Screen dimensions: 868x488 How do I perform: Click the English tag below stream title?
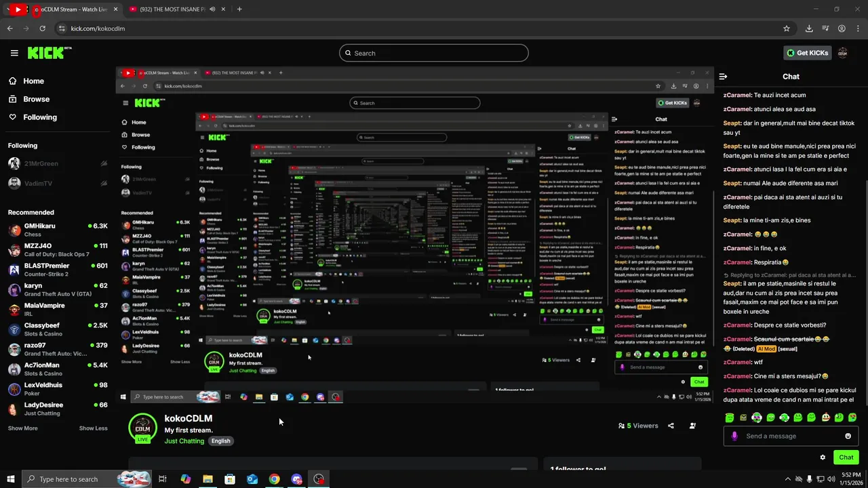coord(220,441)
